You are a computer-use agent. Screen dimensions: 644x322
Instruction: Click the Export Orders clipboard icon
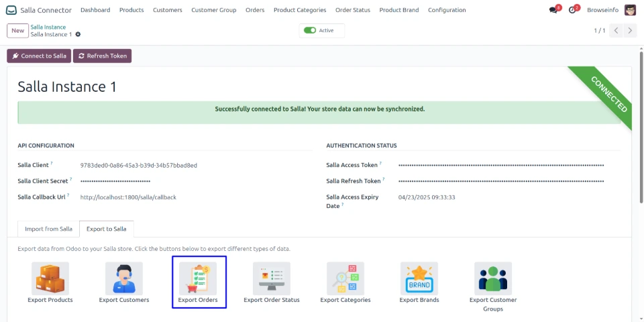click(x=198, y=278)
